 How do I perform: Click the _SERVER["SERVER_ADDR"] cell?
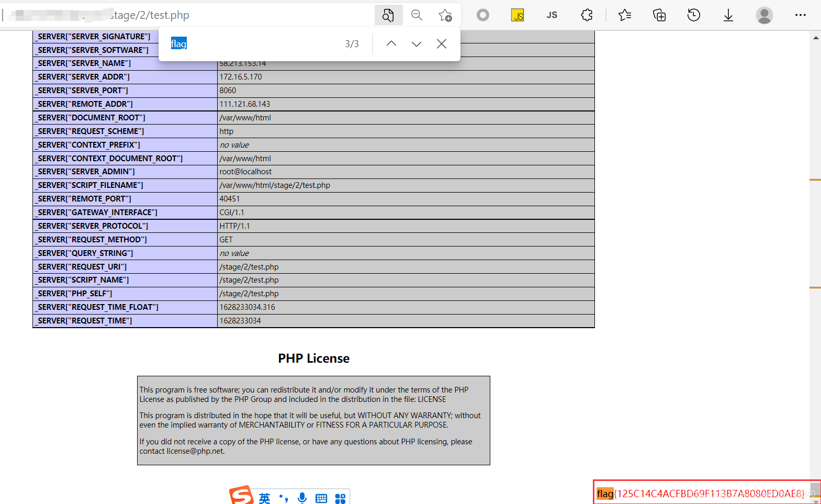(125, 77)
